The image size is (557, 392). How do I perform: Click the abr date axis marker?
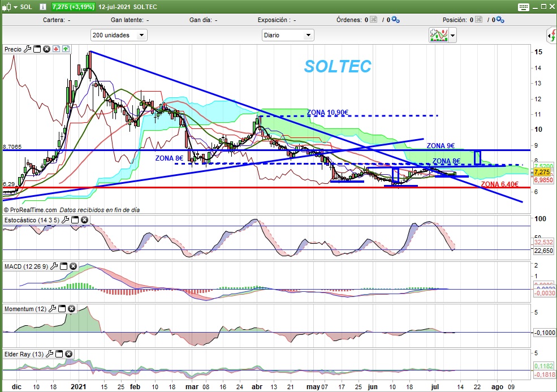257,387
